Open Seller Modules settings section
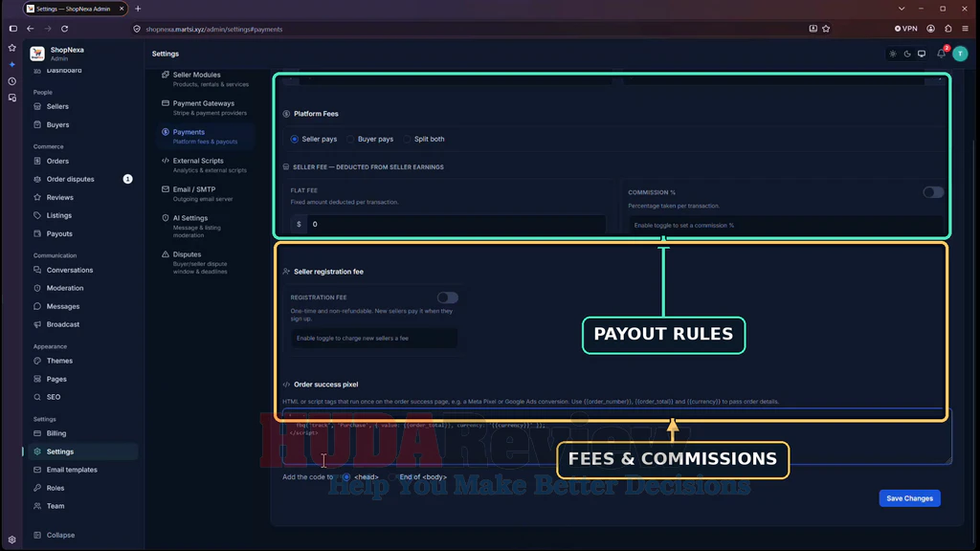980x551 pixels. pyautogui.click(x=207, y=78)
